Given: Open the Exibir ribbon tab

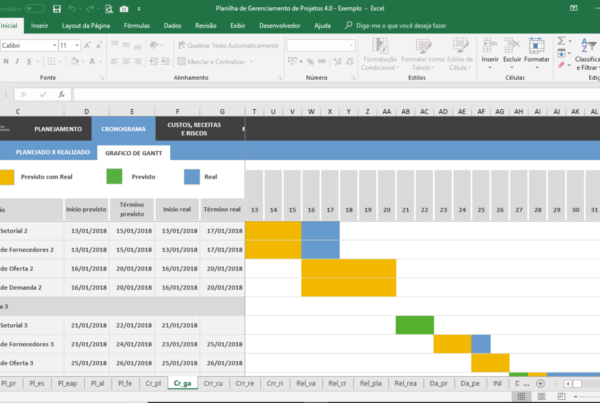Looking at the screenshot, I should [x=238, y=26].
